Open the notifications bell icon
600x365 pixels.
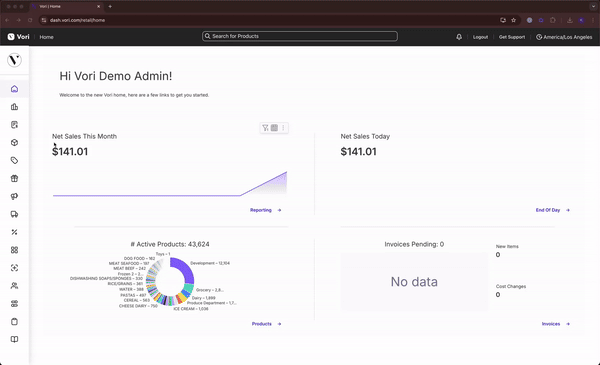click(x=459, y=37)
